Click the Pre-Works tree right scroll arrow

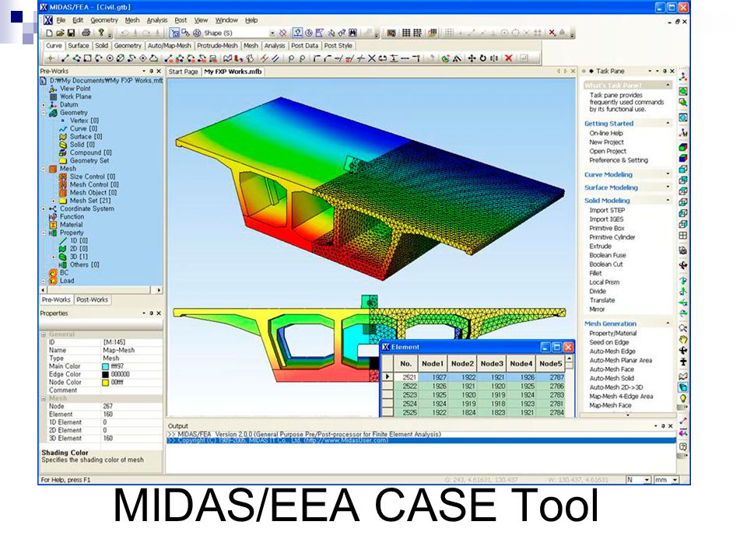159,290
